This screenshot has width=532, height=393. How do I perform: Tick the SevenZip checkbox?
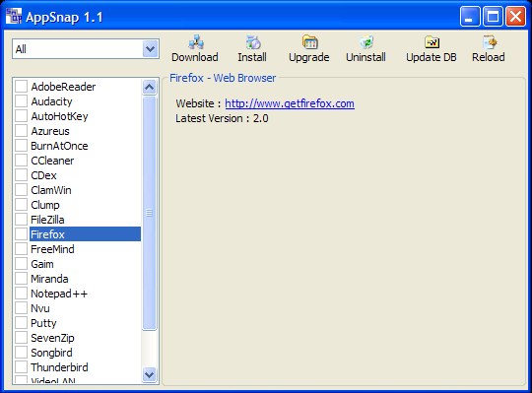tap(21, 338)
